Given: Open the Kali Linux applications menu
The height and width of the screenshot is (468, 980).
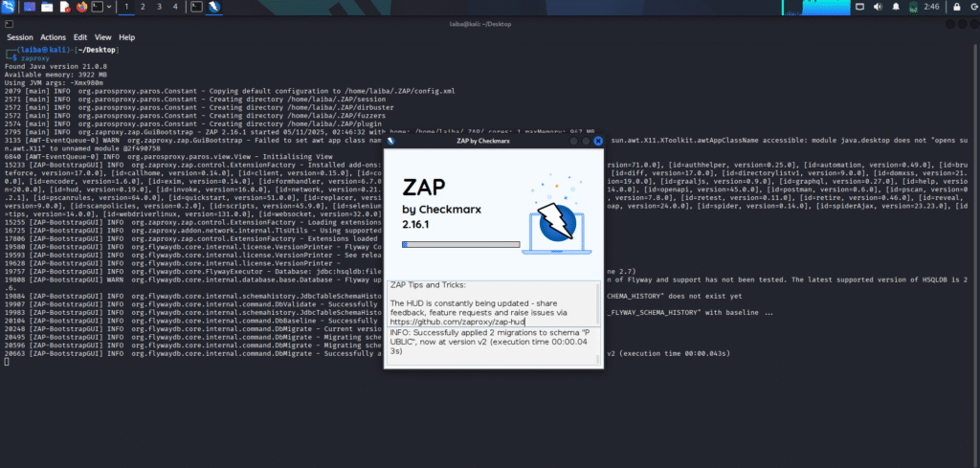Looking at the screenshot, I should pos(8,7).
